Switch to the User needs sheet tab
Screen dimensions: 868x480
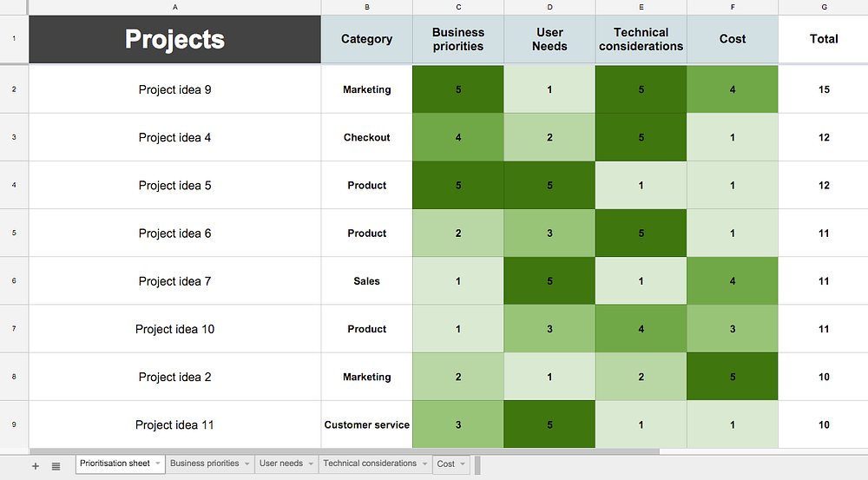[x=281, y=464]
